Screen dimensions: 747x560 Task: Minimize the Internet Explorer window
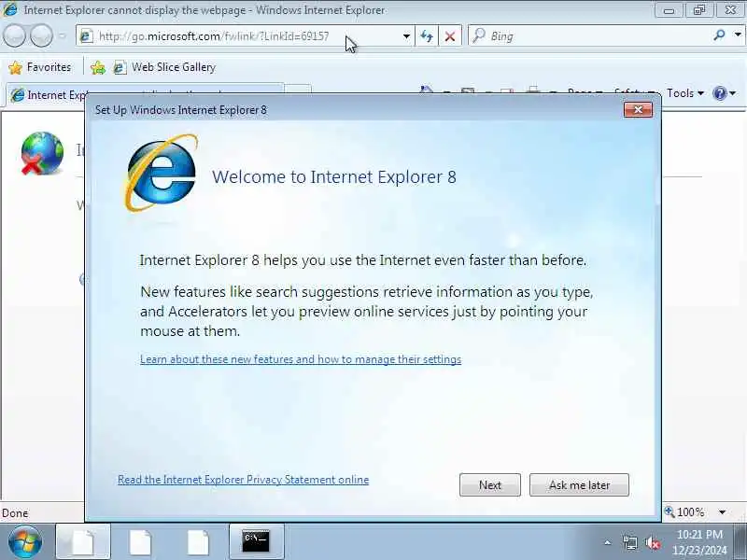[x=669, y=10]
